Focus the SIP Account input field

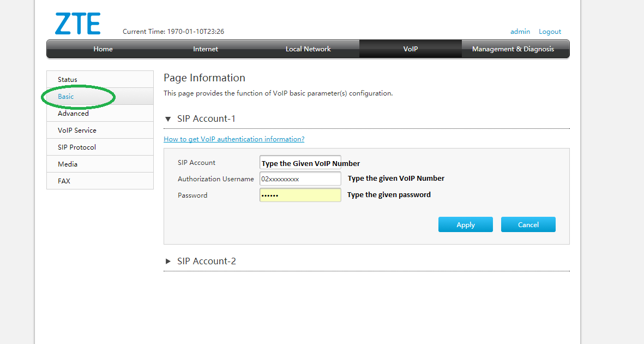pyautogui.click(x=300, y=163)
